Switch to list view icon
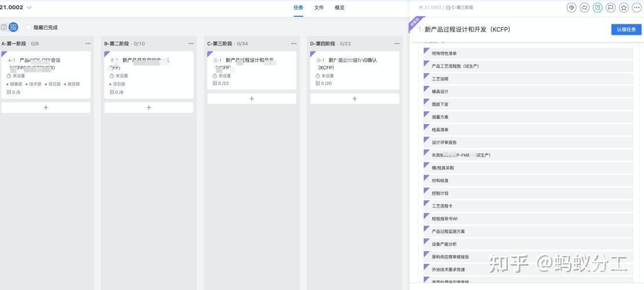This screenshot has width=644, height=290. [x=3, y=27]
